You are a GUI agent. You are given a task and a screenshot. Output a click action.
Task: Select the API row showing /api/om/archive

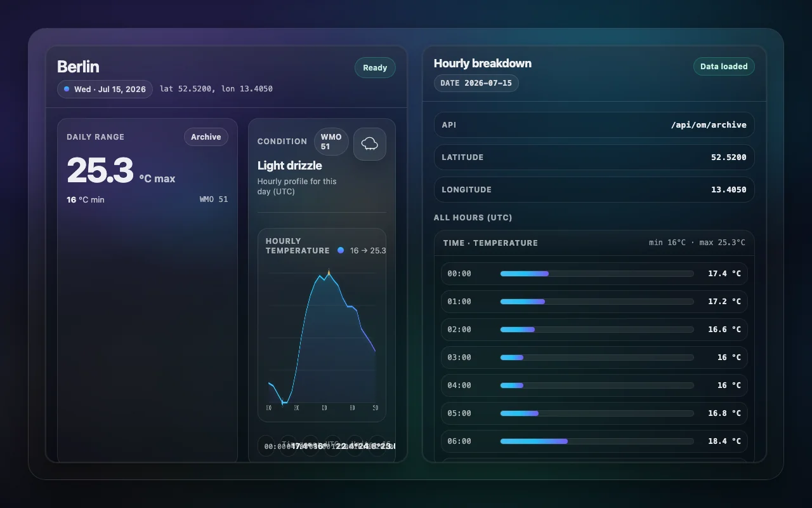pyautogui.click(x=594, y=125)
